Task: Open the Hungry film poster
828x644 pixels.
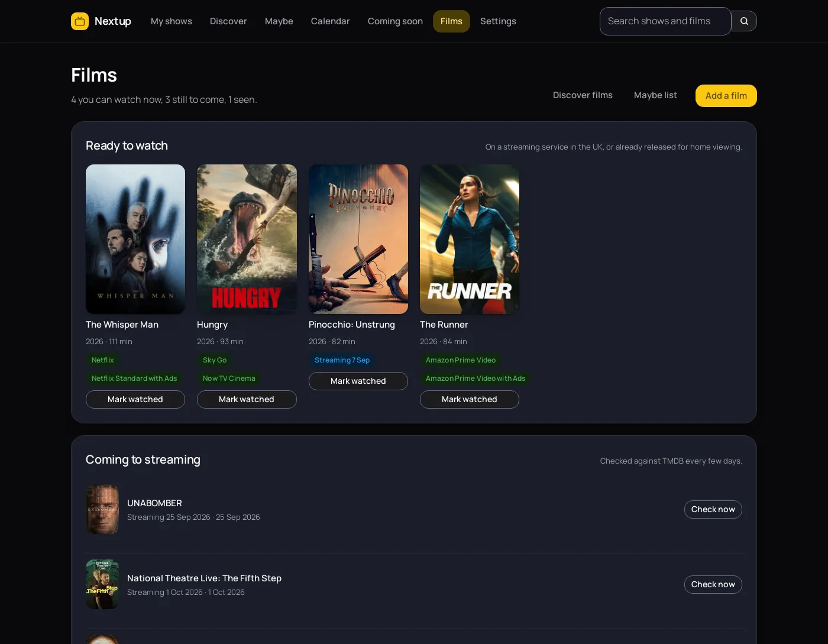Action: tap(247, 239)
